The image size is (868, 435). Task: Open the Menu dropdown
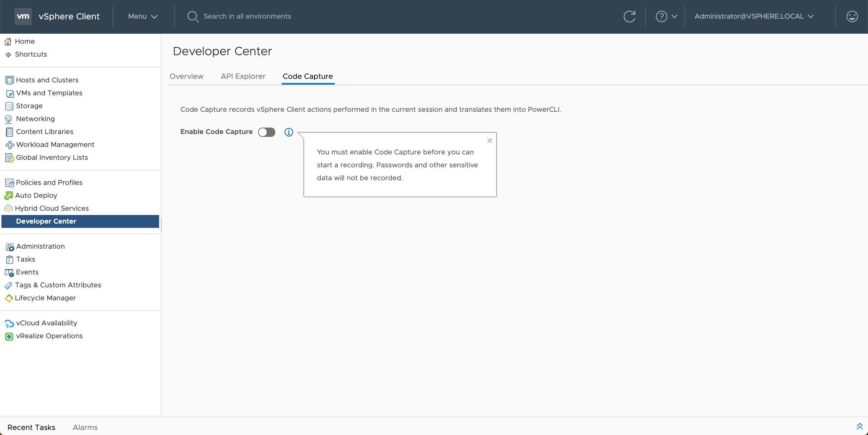point(143,16)
